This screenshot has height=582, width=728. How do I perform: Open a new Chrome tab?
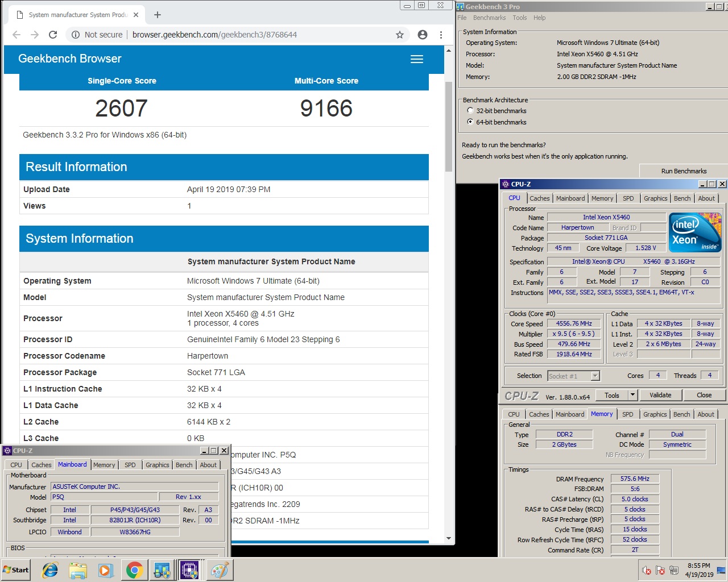[158, 15]
